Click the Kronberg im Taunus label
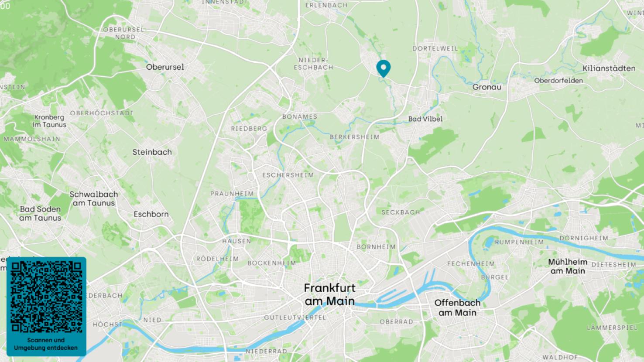Viewport: 644px width, 362px height. point(49,121)
